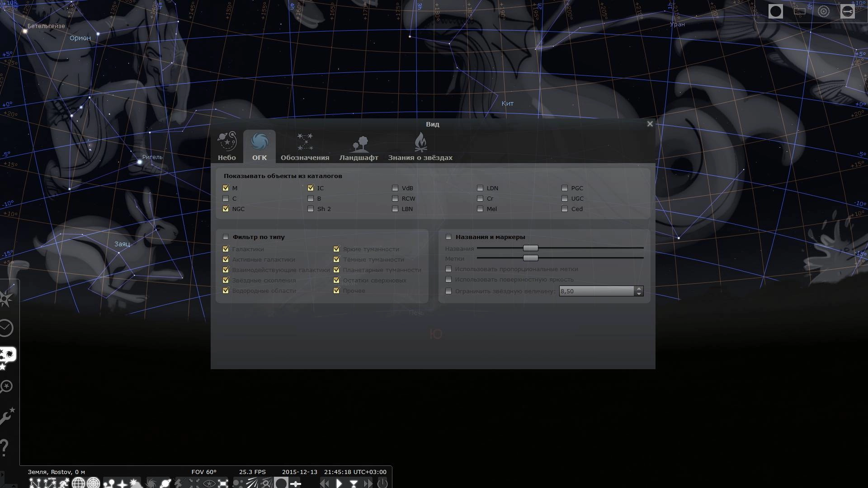The width and height of the screenshot is (868, 488).
Task: Uncheck the M catalog checkbox
Action: point(226,188)
